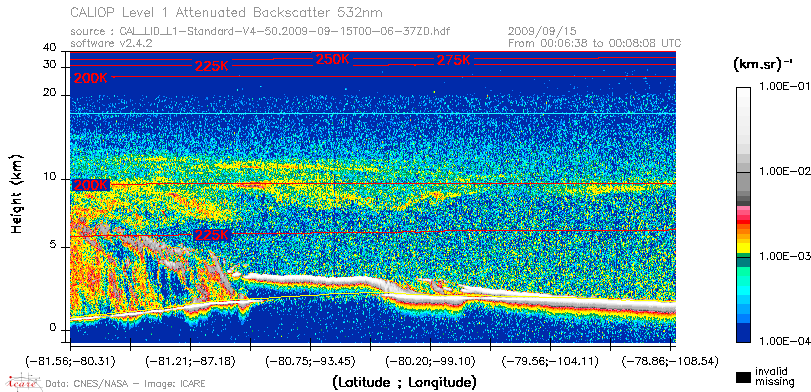This screenshot has width=811, height=392.
Task: Click the '(-80.75;-93.45)' axis tick label
Action: (310, 361)
